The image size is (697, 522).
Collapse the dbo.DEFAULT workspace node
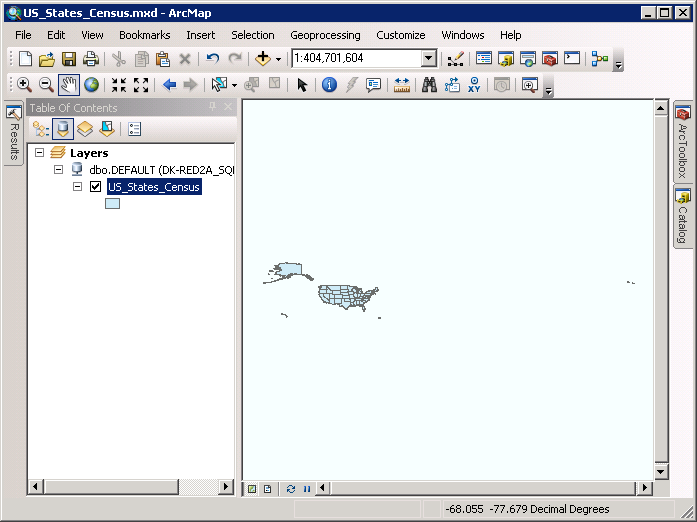pos(58,169)
